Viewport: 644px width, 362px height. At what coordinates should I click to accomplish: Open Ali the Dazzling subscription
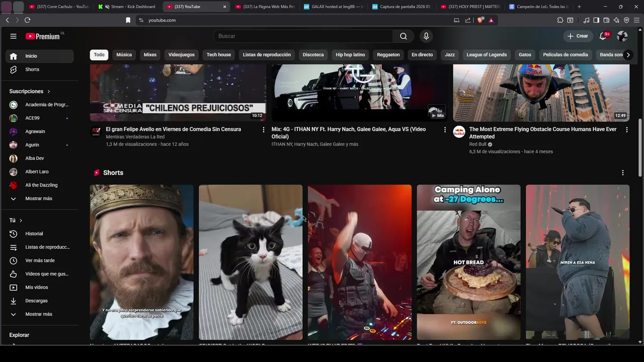click(x=40, y=185)
